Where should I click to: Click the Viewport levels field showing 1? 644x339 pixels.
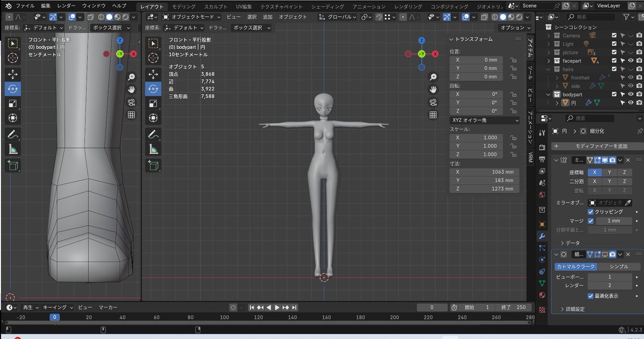coord(609,277)
